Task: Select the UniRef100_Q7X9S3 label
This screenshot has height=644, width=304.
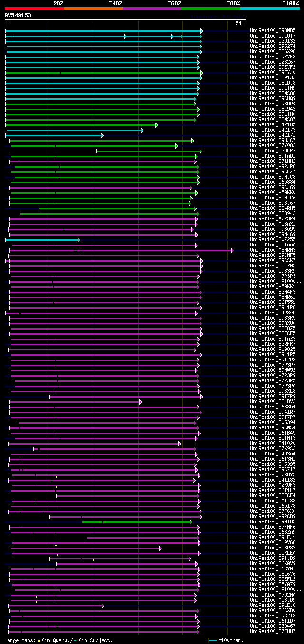Action: (273, 449)
